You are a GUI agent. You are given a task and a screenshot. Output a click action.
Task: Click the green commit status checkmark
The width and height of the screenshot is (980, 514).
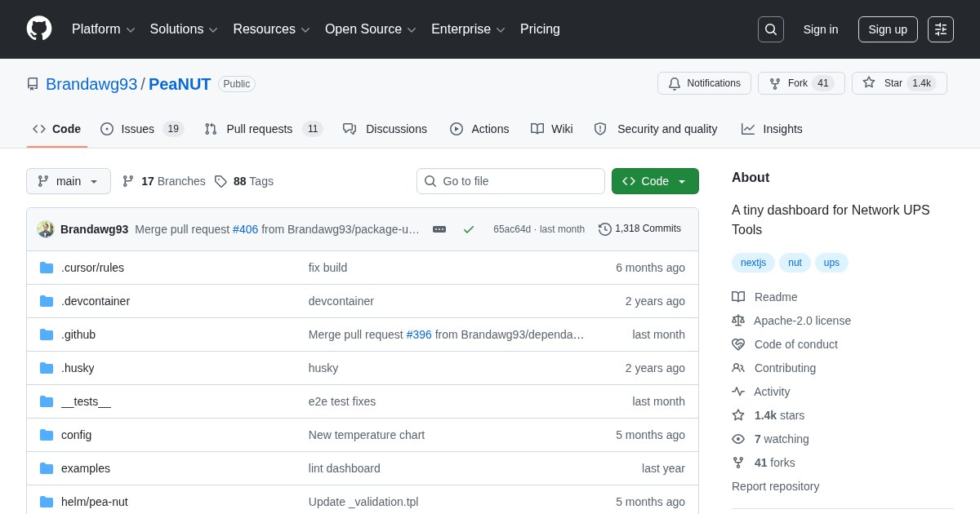pos(469,229)
